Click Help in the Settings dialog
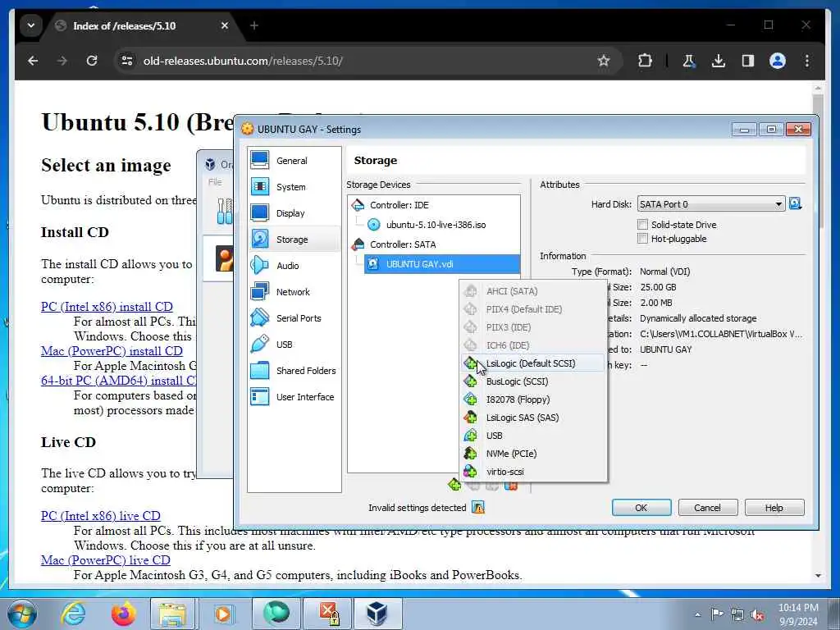840x630 pixels. 774,507
